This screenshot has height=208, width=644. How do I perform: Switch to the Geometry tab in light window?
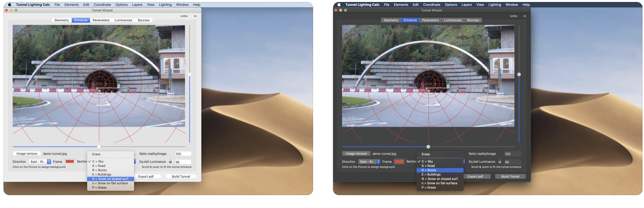point(61,20)
